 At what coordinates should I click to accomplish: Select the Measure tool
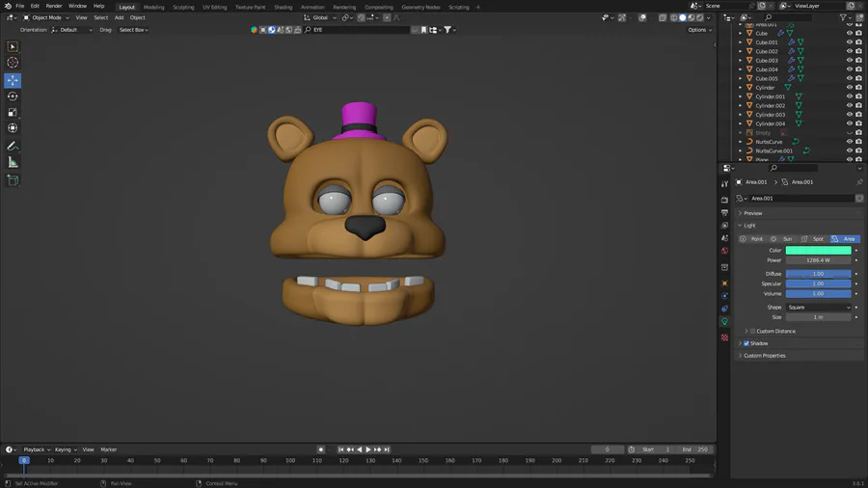click(13, 162)
